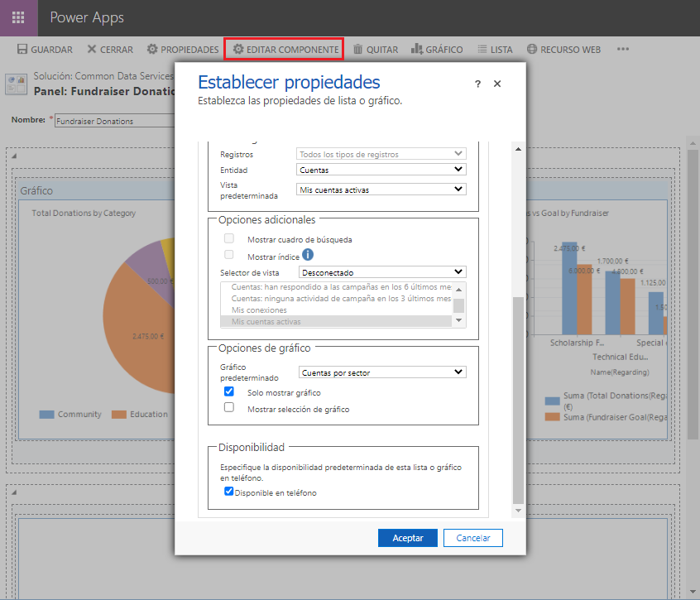Image resolution: width=700 pixels, height=600 pixels.
Task: Click the Community blue legend swatch
Action: 47,415
